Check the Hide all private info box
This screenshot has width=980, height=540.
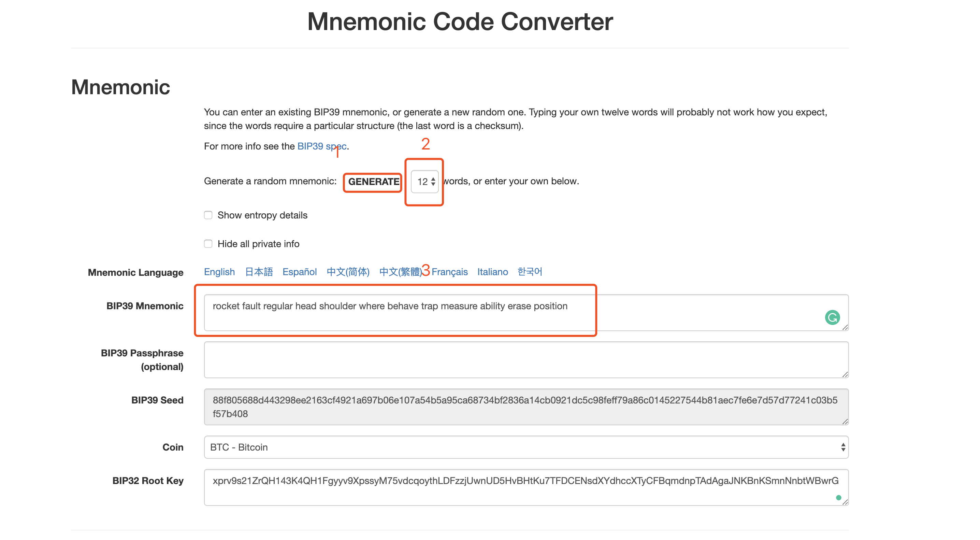pos(208,244)
